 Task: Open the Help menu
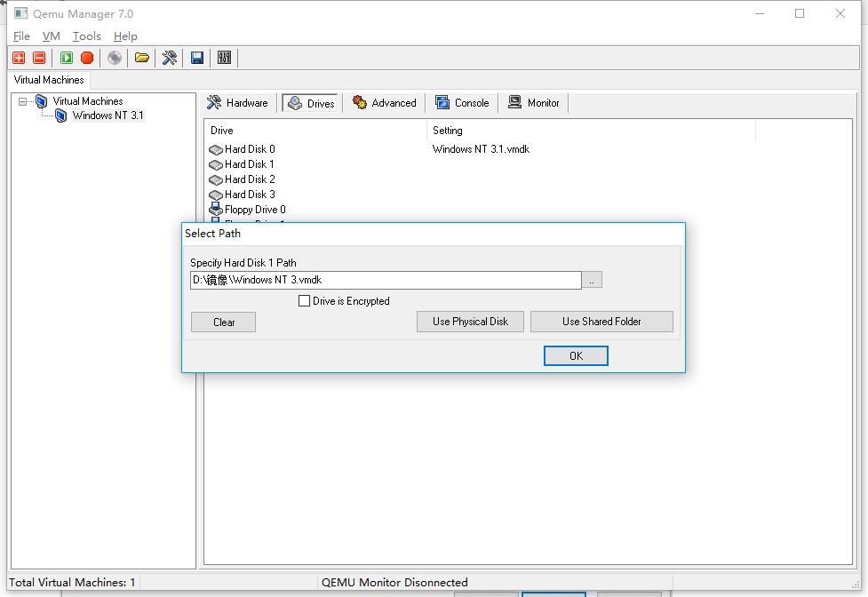pyautogui.click(x=125, y=36)
